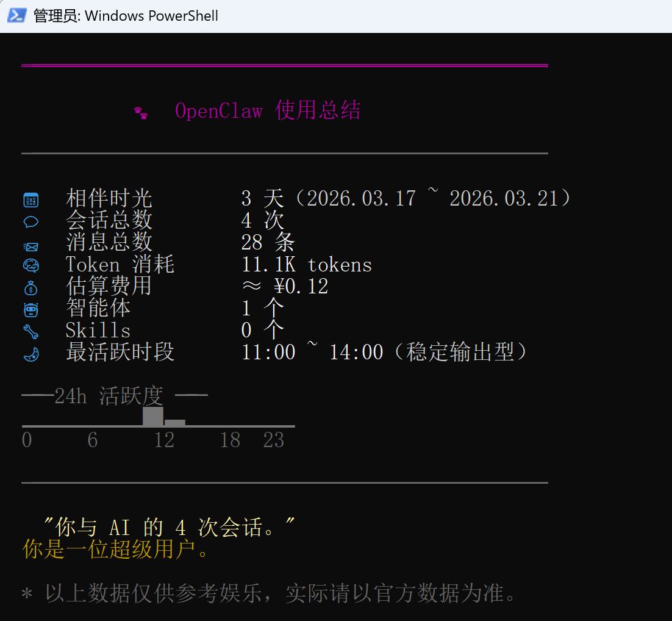Click the 11.1K tokens value
Viewport: 672px width, 621px height.
pos(306,265)
